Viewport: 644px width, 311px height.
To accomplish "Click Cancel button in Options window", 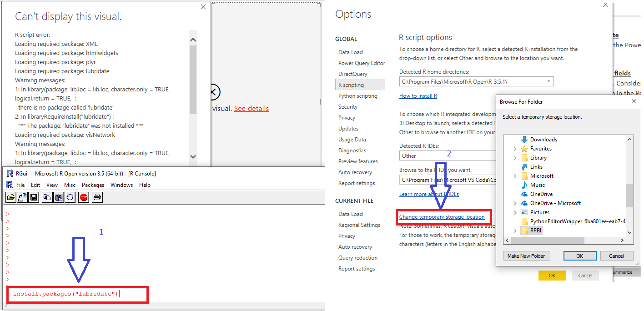I will point(585,276).
